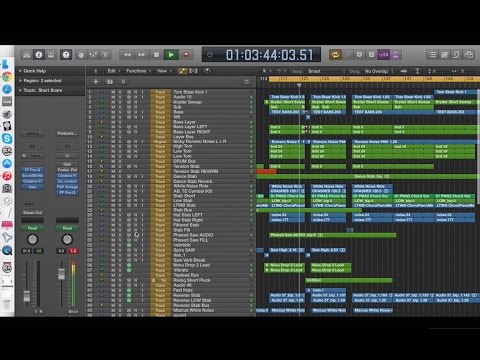This screenshot has width=480, height=360.
Task: Click right channel strip volume fader
Action: (x=61, y=274)
